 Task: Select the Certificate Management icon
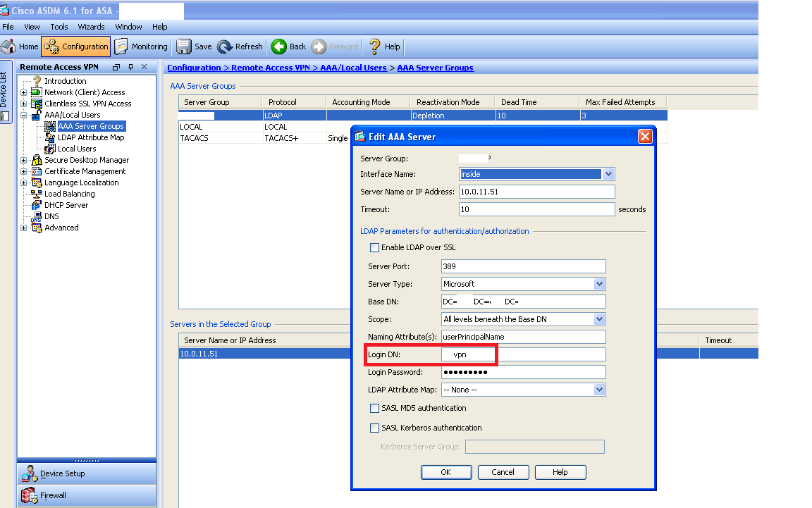tap(36, 171)
